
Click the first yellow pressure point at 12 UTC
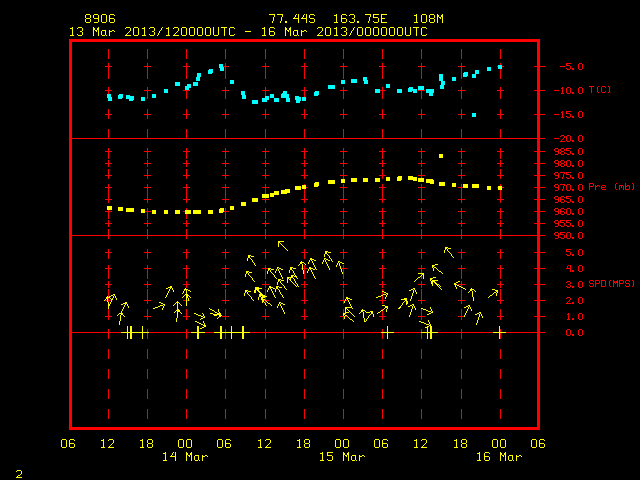(x=109, y=208)
